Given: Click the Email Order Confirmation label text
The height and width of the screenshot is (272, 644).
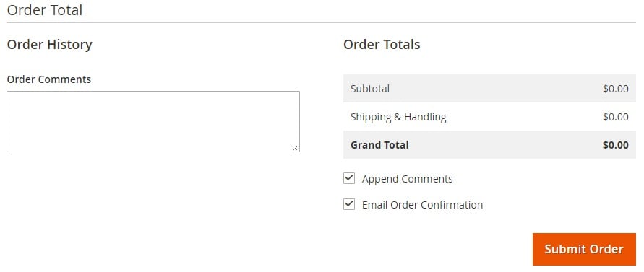Looking at the screenshot, I should [x=422, y=205].
